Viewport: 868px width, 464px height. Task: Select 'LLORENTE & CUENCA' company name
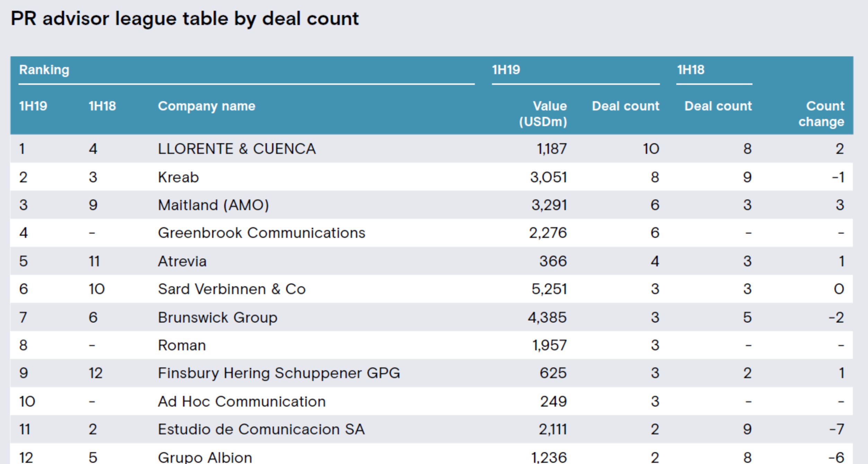click(237, 149)
